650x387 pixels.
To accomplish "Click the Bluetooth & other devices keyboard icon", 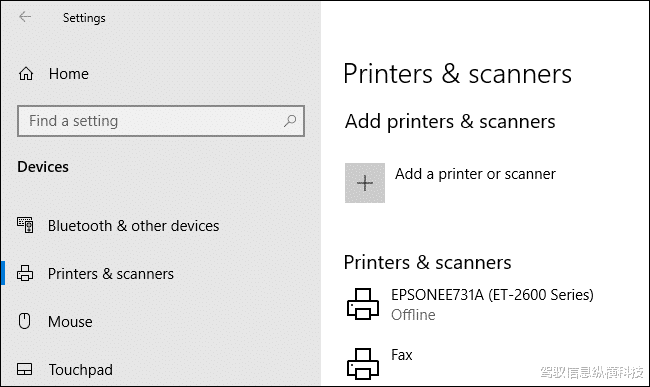I will (25, 225).
